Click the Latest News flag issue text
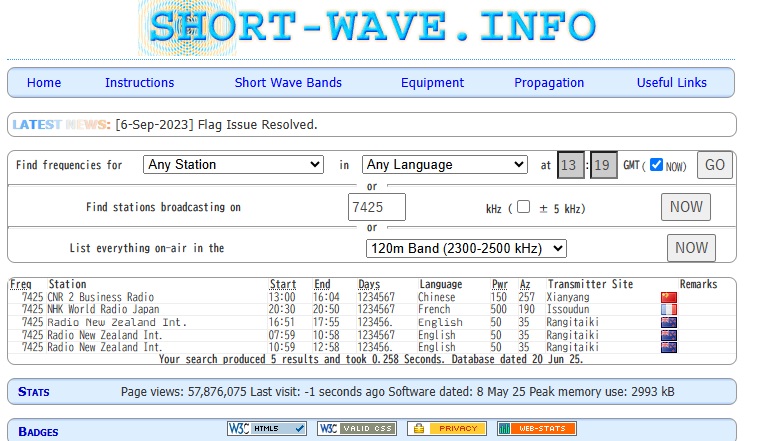The width and height of the screenshot is (775, 441). coord(216,125)
